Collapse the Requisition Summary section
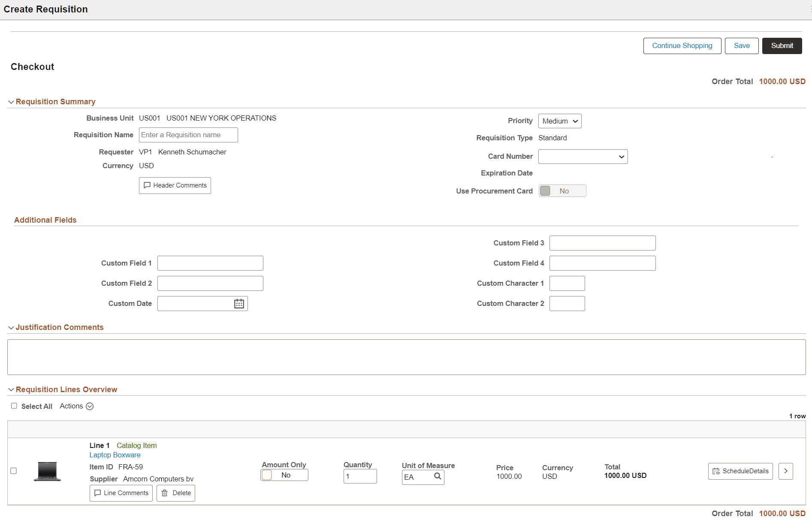Screen dimensions: 812x529 [x=11, y=102]
